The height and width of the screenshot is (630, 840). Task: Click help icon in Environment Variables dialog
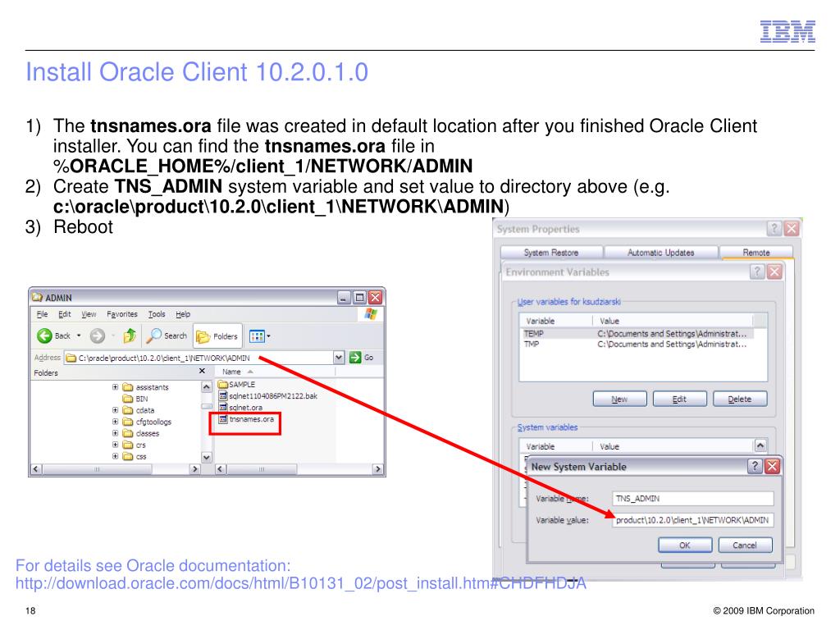[x=756, y=272]
